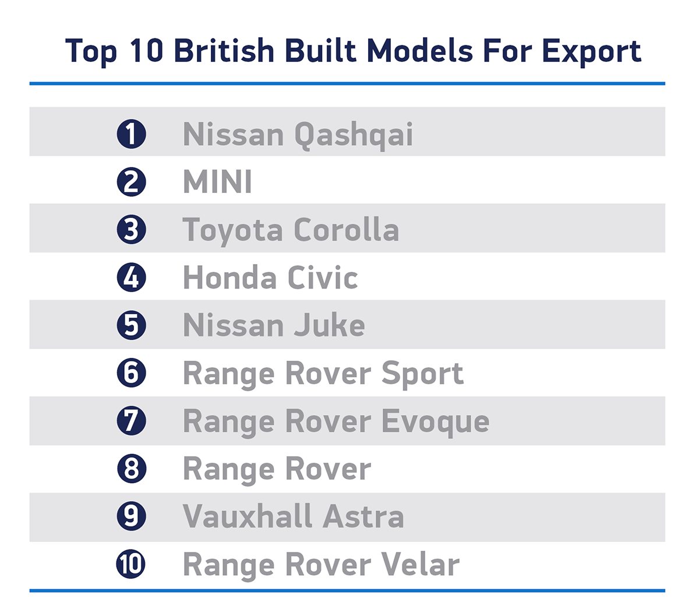Click the number 1 circle icon
The height and width of the screenshot is (616, 699).
tap(131, 134)
